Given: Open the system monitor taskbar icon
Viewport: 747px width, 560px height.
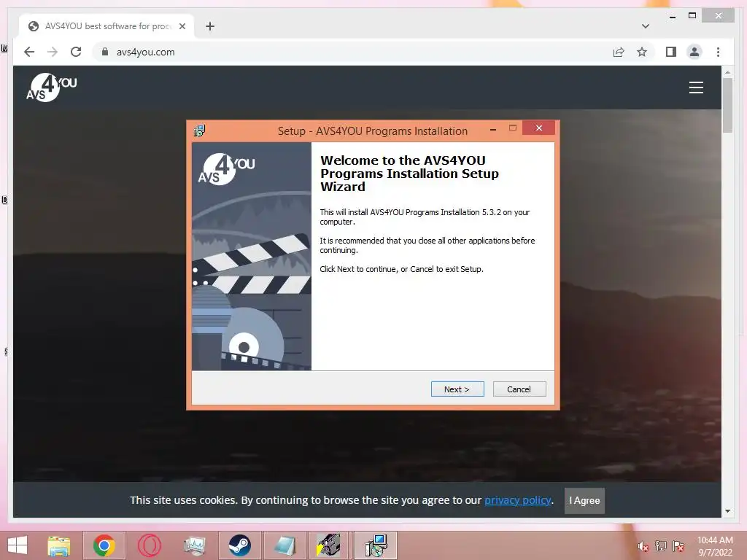Looking at the screenshot, I should tap(195, 545).
